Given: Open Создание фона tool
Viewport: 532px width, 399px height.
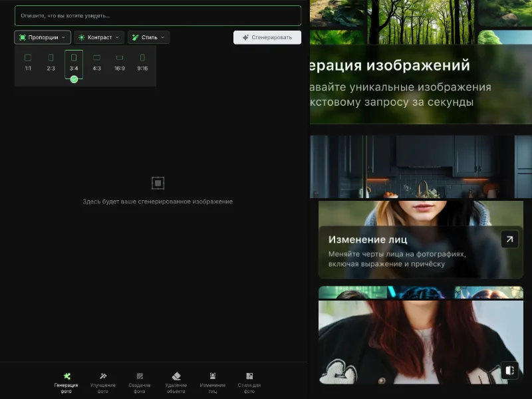Looking at the screenshot, I should click(140, 383).
